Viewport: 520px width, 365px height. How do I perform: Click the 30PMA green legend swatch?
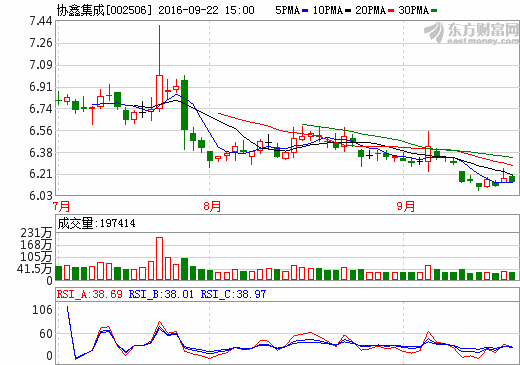(x=434, y=11)
